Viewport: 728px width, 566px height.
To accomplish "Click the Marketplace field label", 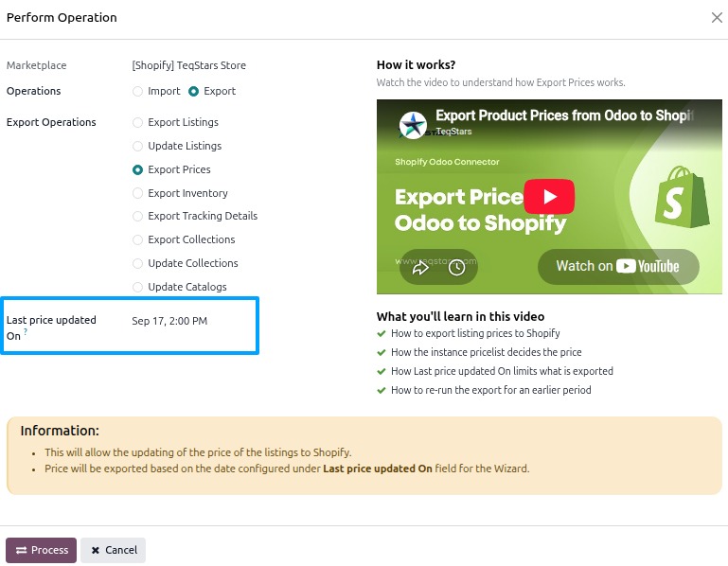I will coord(36,65).
